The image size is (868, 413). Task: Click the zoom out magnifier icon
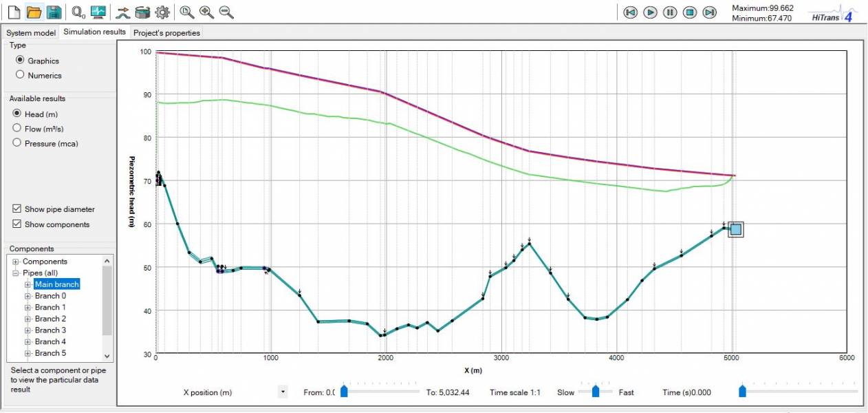226,12
